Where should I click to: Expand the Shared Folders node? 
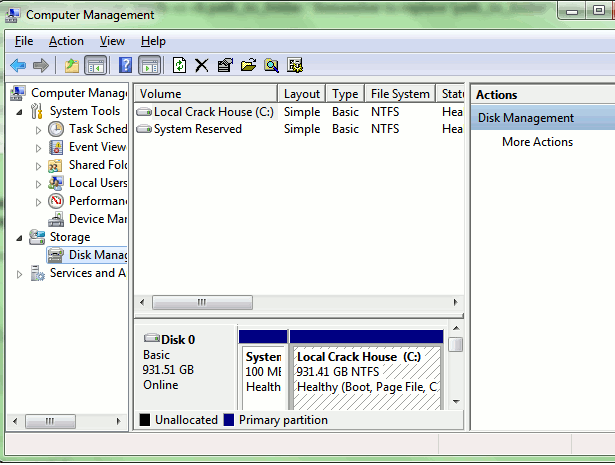38,166
